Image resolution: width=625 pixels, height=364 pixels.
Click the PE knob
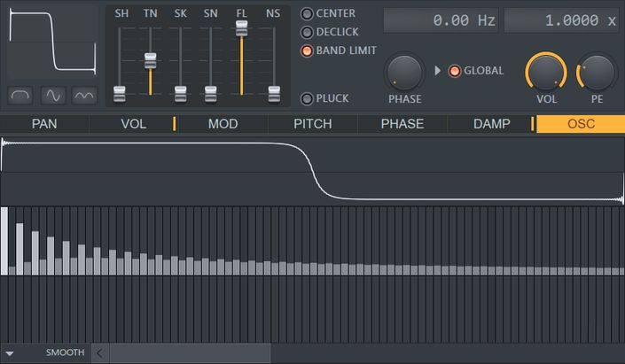[596, 73]
